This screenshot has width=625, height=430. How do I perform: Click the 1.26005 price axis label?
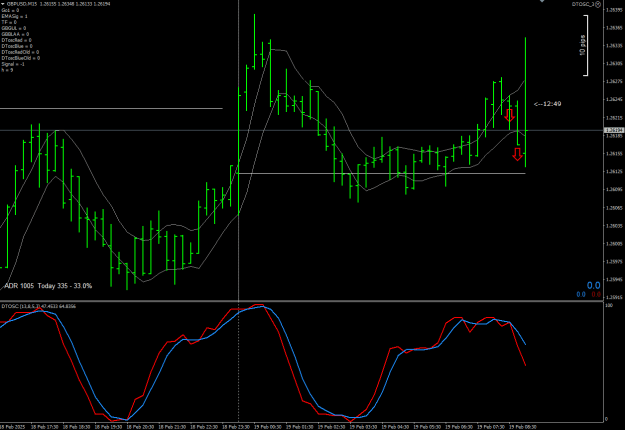[614, 243]
